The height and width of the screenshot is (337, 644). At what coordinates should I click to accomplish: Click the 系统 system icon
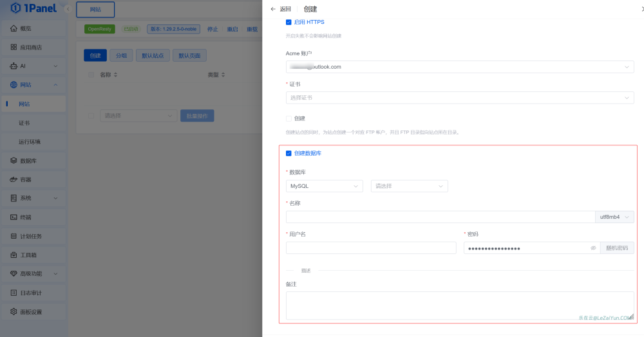click(14, 198)
